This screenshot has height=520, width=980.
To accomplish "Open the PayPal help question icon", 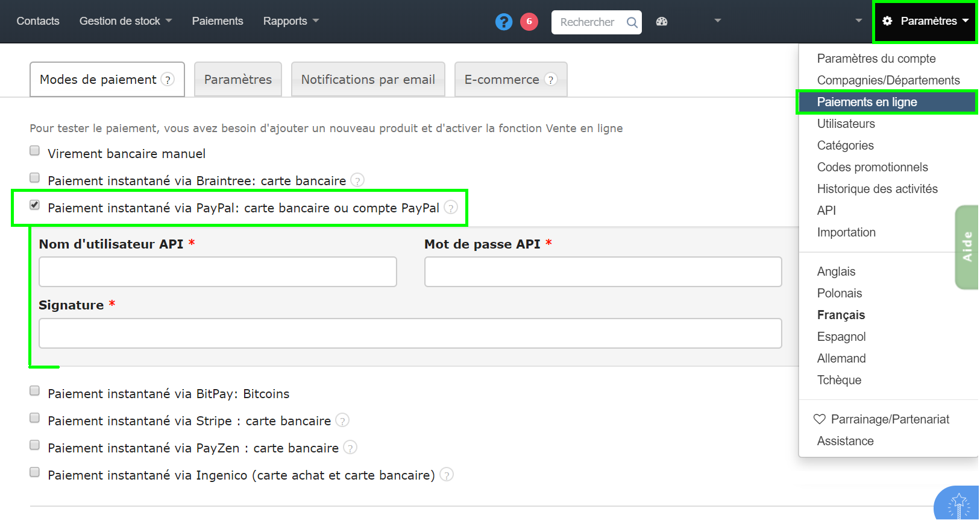I will [x=451, y=208].
